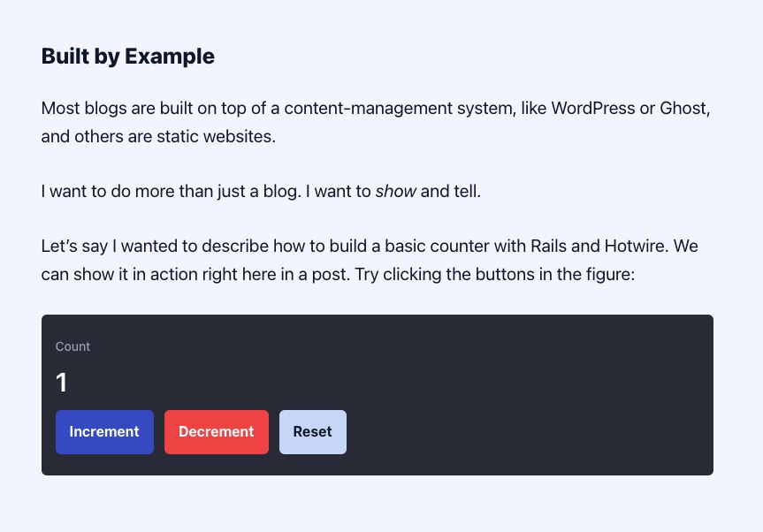Click the 'Count' label in the figure
763x532 pixels.
click(72, 346)
